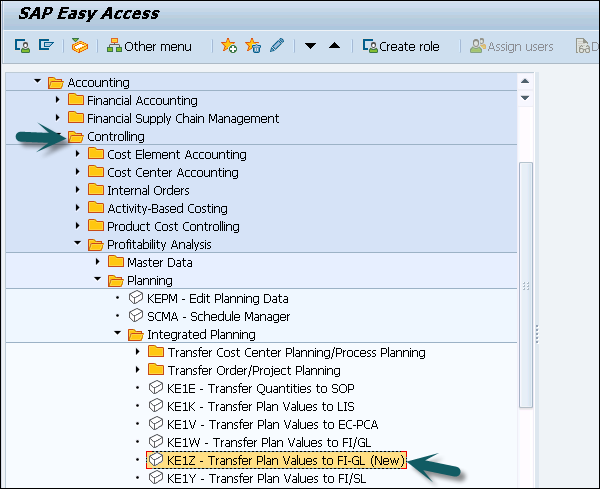The width and height of the screenshot is (600, 489).
Task: Collapse the Profitability Analysis folder
Action: pyautogui.click(x=78, y=244)
